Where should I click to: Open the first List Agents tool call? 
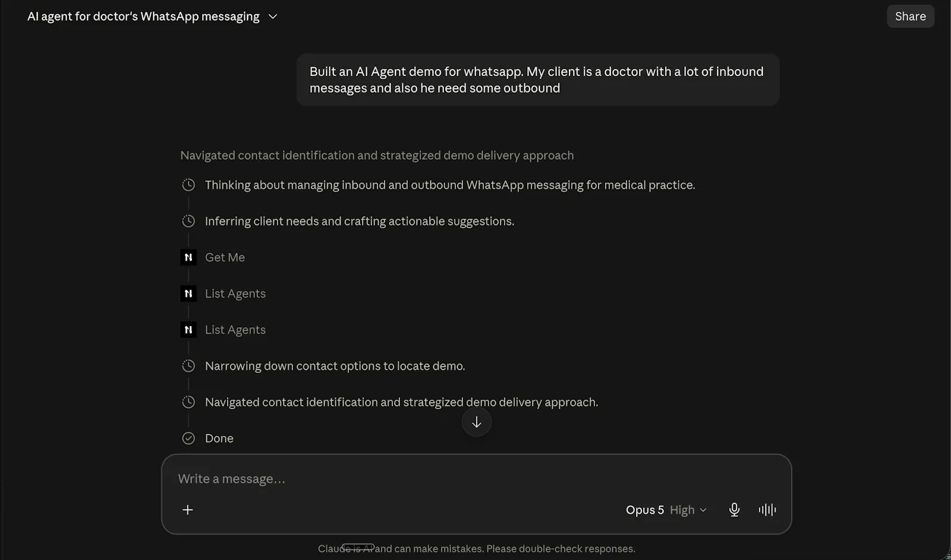click(235, 293)
